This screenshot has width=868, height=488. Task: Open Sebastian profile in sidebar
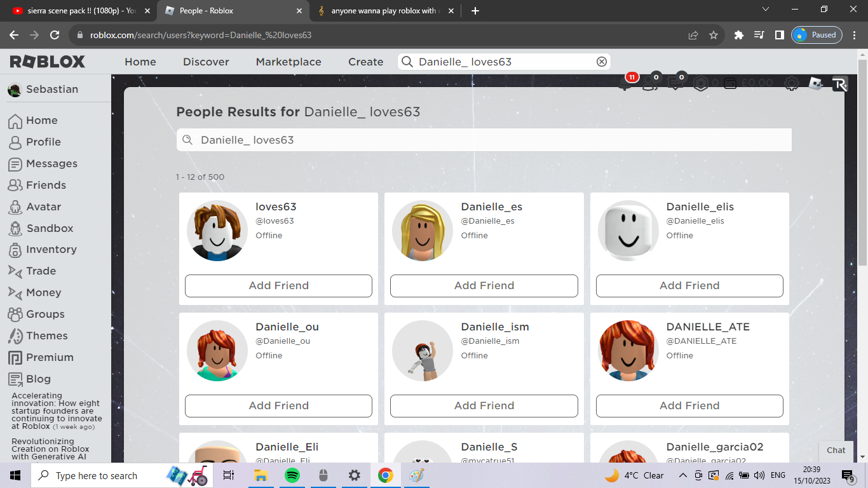click(x=43, y=90)
